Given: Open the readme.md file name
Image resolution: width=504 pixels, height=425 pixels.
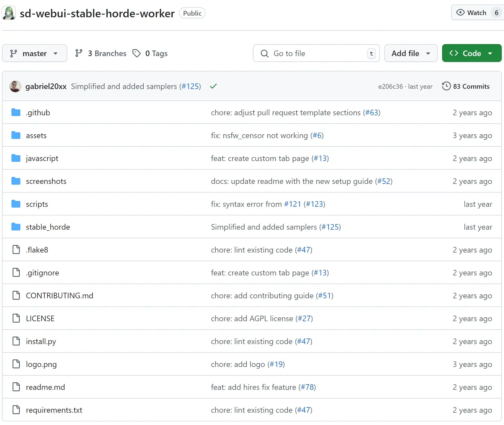Looking at the screenshot, I should (x=45, y=387).
